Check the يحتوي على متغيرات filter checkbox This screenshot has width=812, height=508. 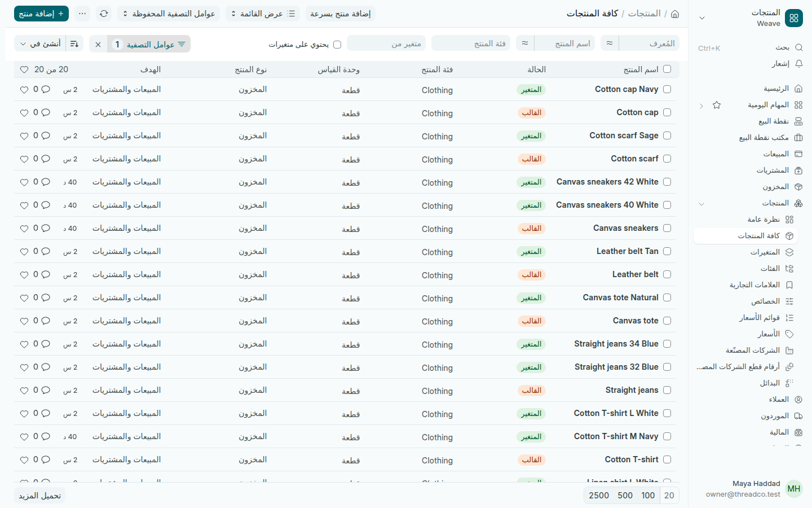[x=337, y=44]
